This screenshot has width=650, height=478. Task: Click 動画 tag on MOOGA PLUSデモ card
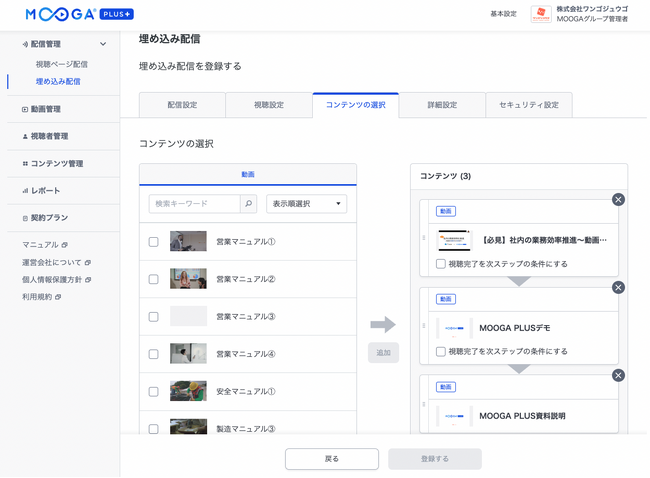click(x=446, y=299)
